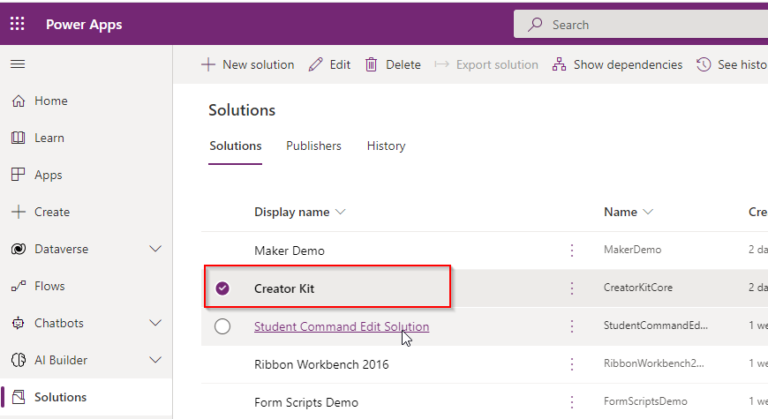Click the Edit pencil icon
768x419 pixels.
click(315, 65)
